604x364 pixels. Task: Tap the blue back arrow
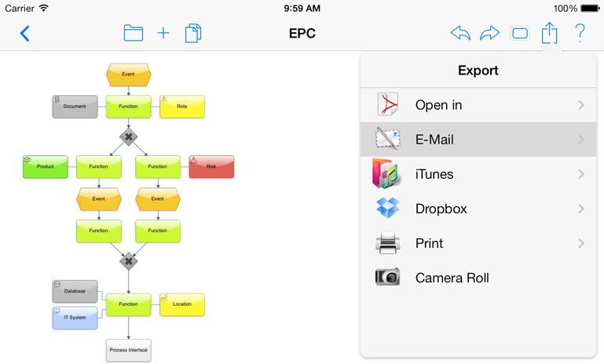24,34
